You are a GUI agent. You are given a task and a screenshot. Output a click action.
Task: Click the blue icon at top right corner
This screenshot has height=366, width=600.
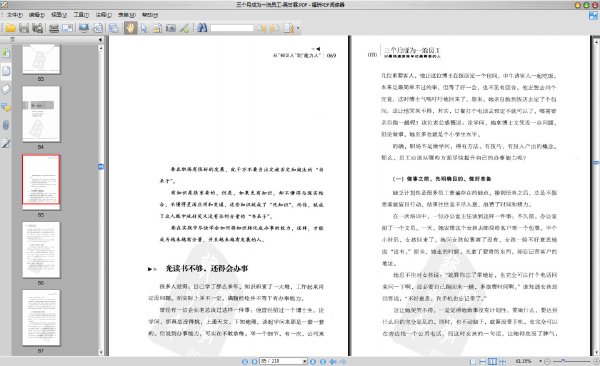(x=593, y=16)
